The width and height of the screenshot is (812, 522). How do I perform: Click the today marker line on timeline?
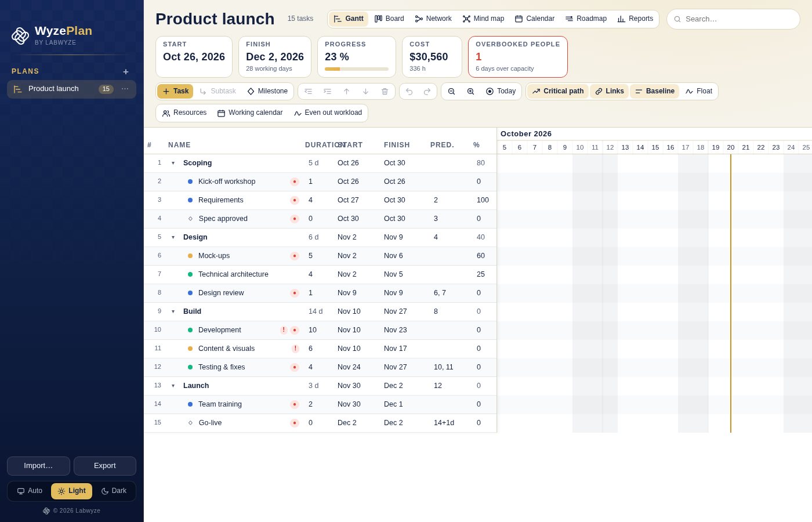(731, 293)
